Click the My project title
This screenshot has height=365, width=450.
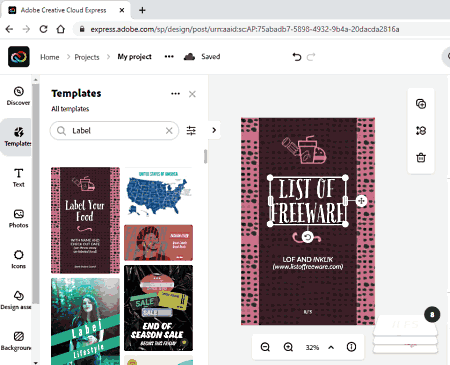click(x=134, y=57)
